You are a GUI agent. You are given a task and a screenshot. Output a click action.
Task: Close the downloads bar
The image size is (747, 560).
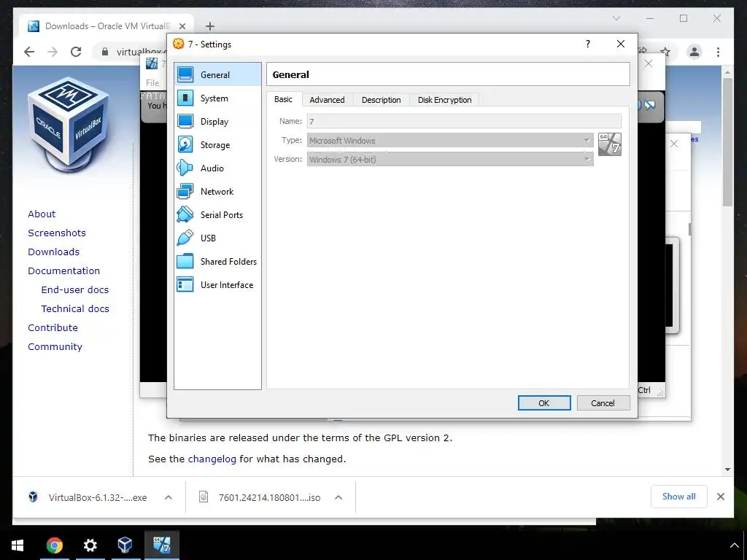(721, 497)
